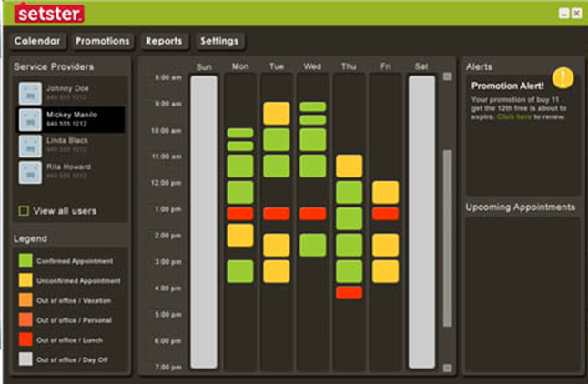Click the Unconfirmed Appointment yellow legend swatch
Screen dimensions: 588x384
27,281
